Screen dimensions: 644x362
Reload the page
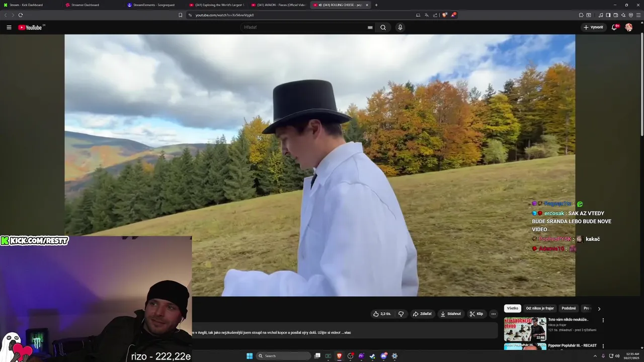[21, 15]
